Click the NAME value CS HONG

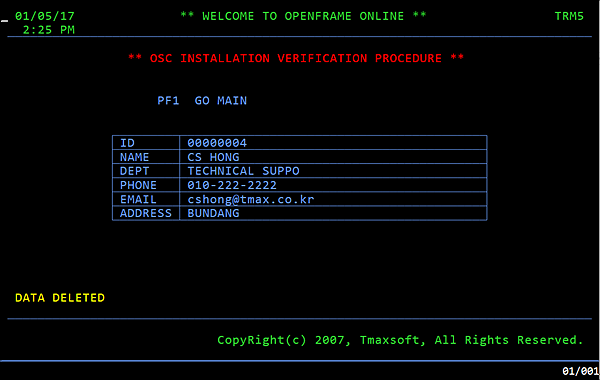(213, 157)
